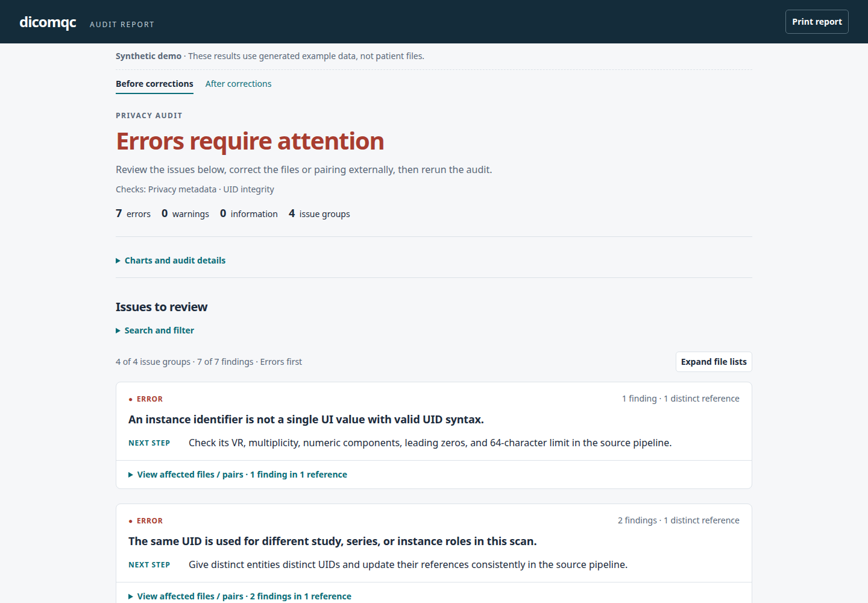Image resolution: width=868 pixels, height=603 pixels.
Task: Click the '4 of 4 issue groups' summary line
Action: click(209, 362)
